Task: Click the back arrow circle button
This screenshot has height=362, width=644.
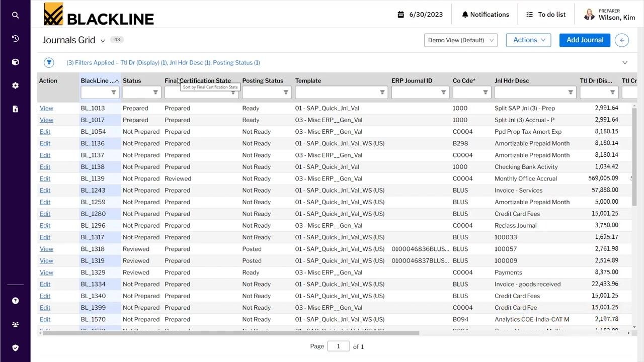Action: click(x=622, y=40)
